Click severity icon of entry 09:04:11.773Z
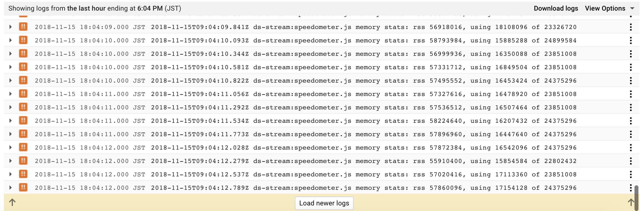The image size is (644, 211). point(23,134)
